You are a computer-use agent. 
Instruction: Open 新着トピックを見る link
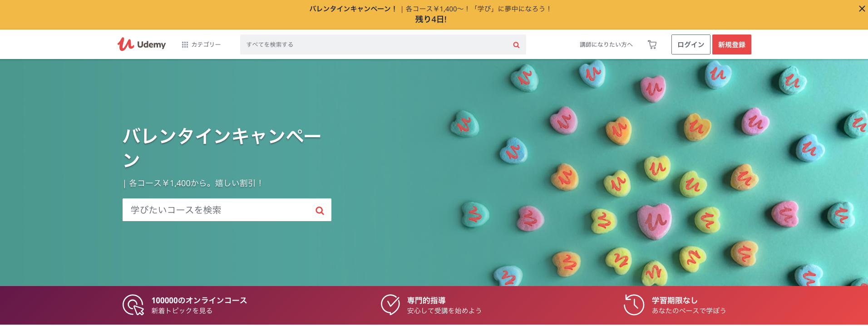tap(182, 311)
